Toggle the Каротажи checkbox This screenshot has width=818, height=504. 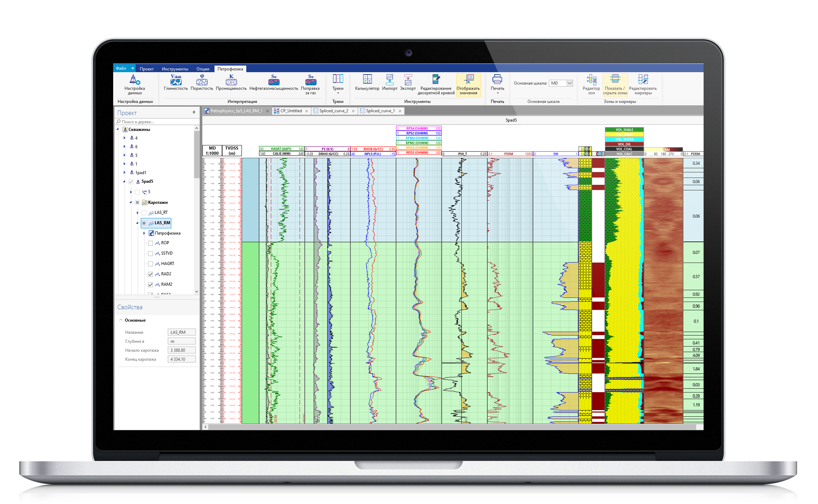click(137, 202)
